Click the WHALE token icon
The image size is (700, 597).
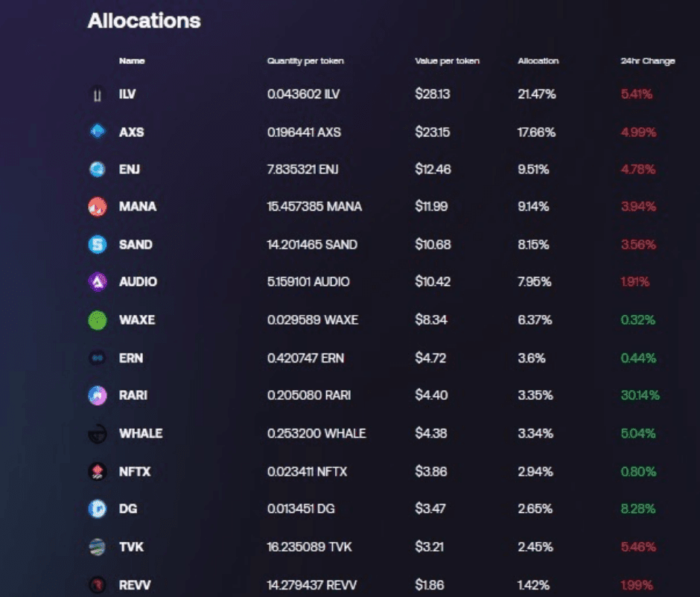98,433
